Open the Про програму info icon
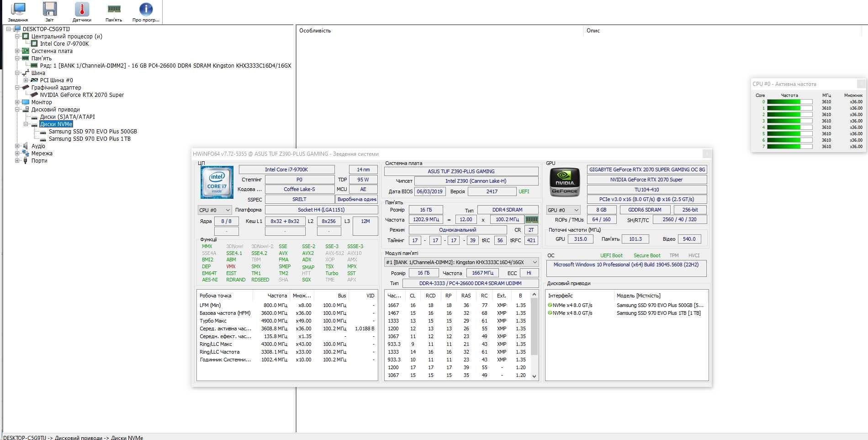 pyautogui.click(x=146, y=9)
